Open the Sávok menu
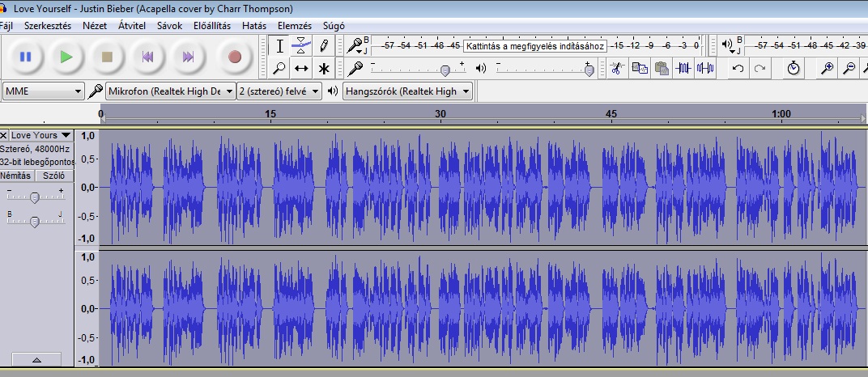868x377 pixels. (169, 25)
